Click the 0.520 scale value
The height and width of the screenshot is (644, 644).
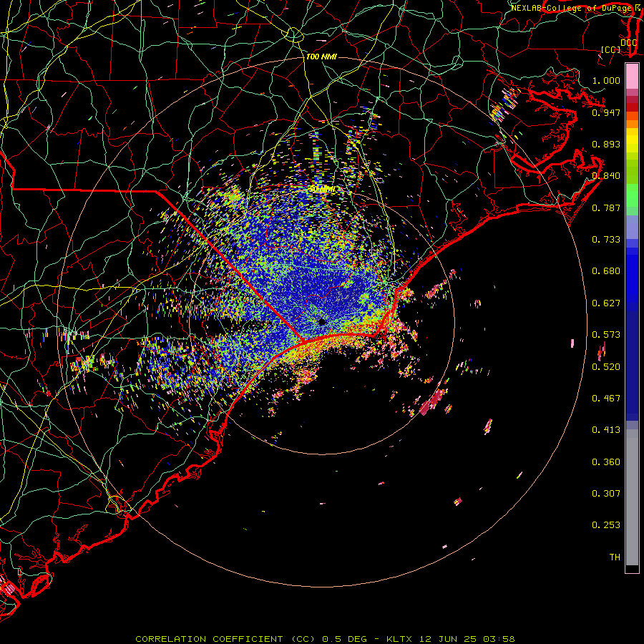606,367
